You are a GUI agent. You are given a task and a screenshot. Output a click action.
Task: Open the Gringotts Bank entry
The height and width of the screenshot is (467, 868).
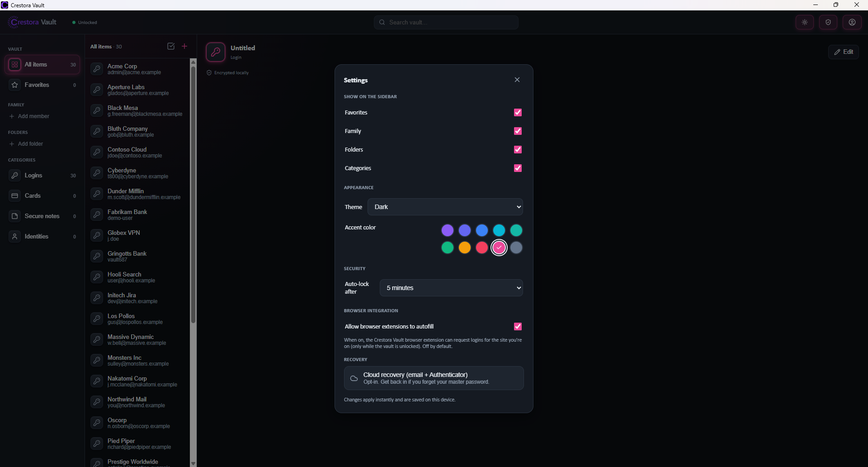137,256
